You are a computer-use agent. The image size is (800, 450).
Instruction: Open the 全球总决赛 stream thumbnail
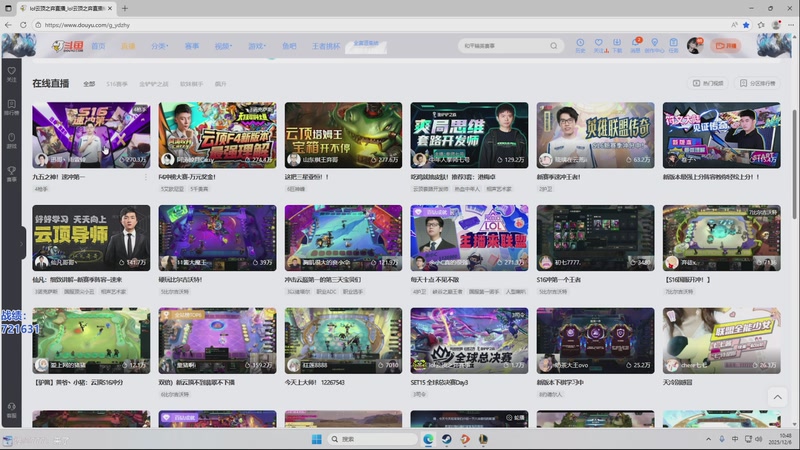coord(469,341)
